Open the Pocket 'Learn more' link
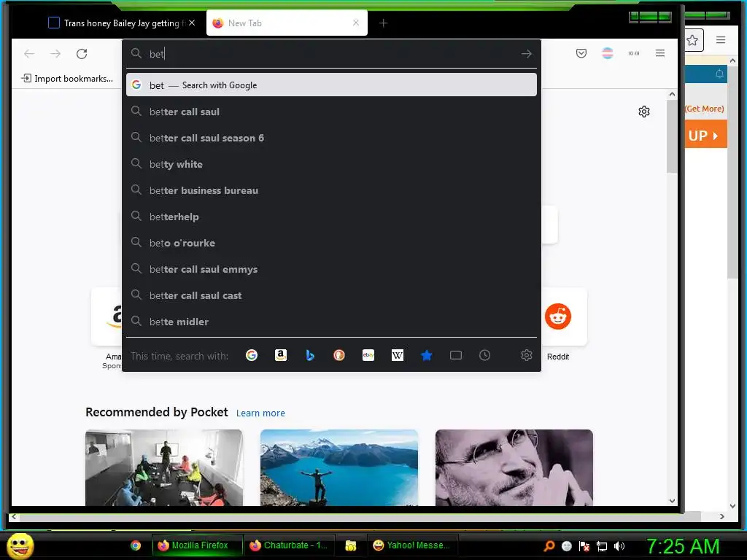The image size is (747, 560). click(x=260, y=413)
